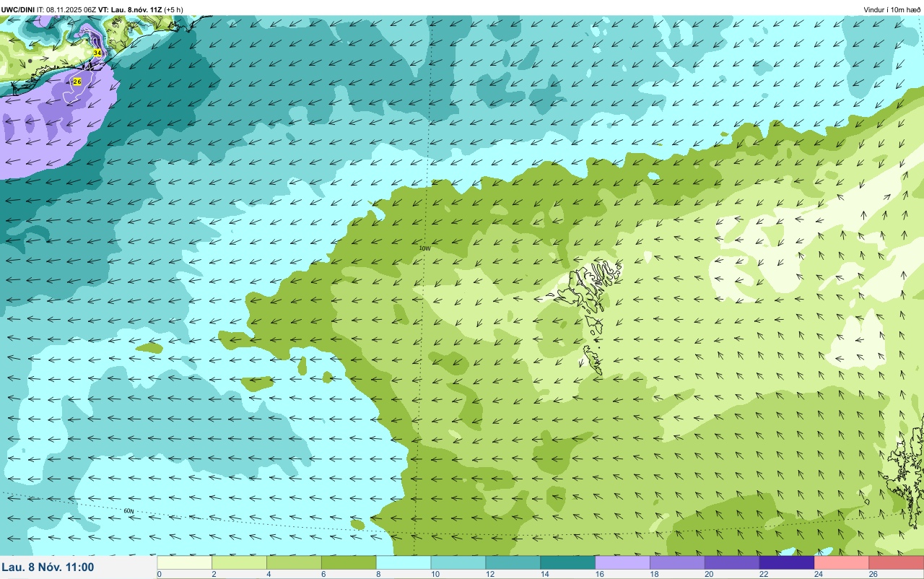Click the violet 20–22 legend swatch
Screen dimensions: 924x579
[x=733, y=562]
